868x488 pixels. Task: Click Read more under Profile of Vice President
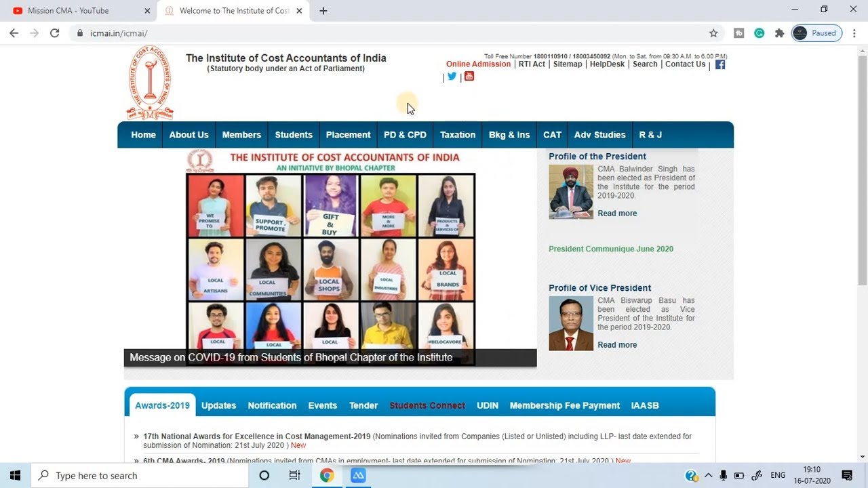click(617, 345)
